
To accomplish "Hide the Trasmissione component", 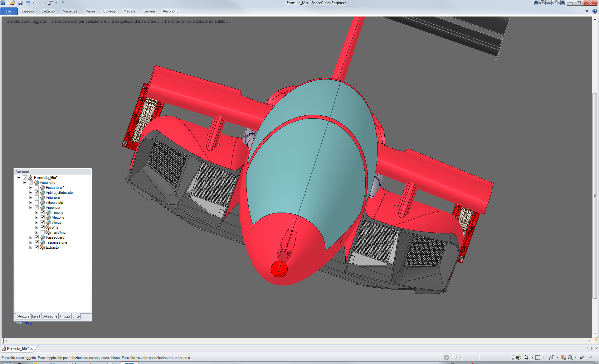I will pos(37,242).
